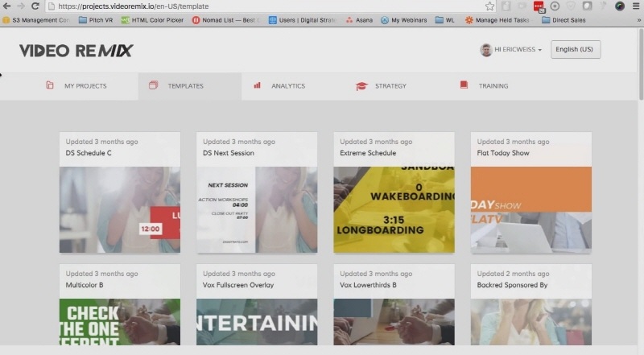Open Vox Lowerthirds B template thumbnail
Viewport: 644px width, 355px height.
click(x=394, y=322)
